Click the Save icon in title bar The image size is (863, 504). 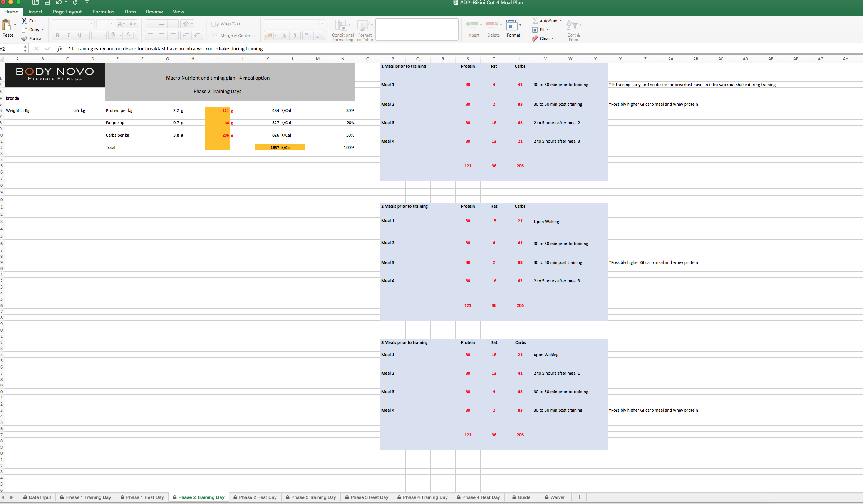(47, 2)
